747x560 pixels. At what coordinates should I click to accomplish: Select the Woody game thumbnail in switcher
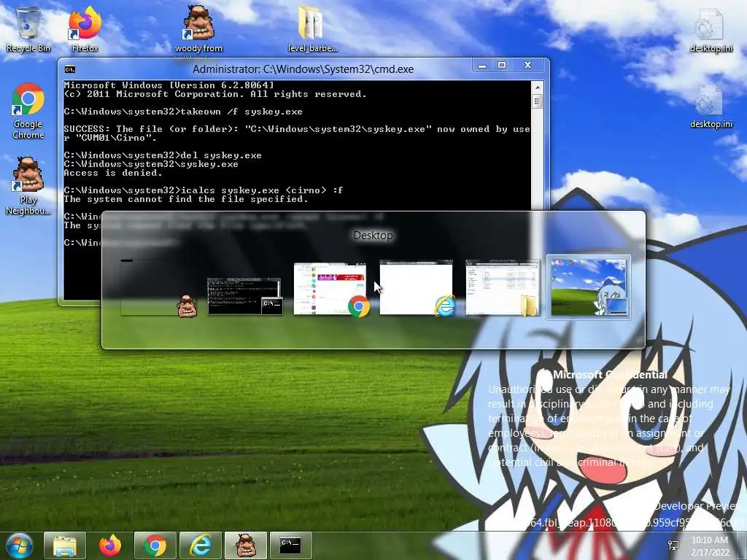[158, 287]
